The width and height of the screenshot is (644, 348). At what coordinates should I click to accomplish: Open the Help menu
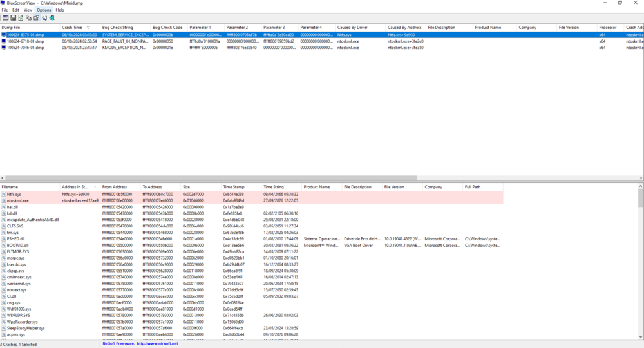60,10
